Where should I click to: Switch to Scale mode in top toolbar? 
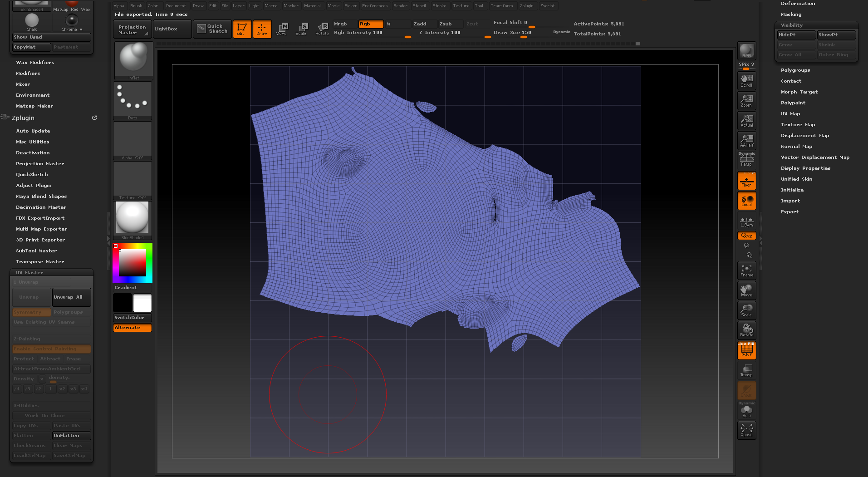301,29
